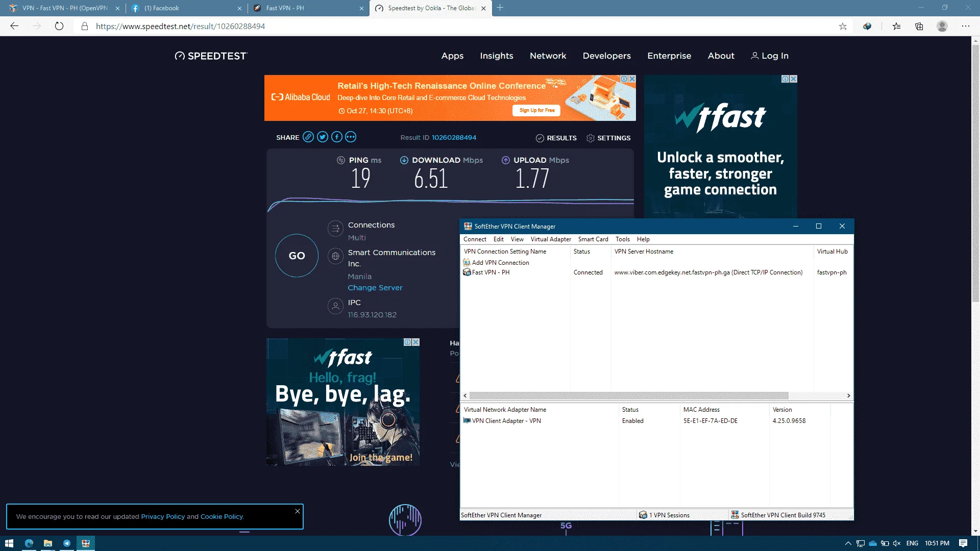Open the Enterprise navigation link
Viewport: 980px width, 551px height.
click(669, 56)
